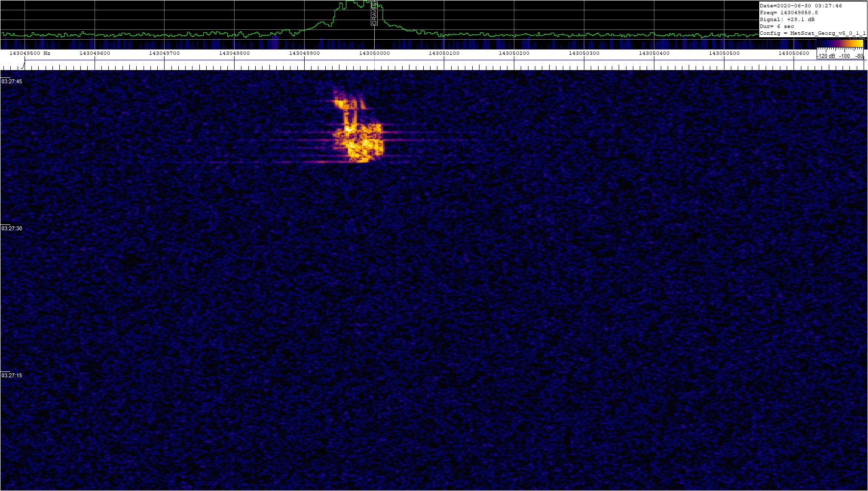Click the "Date=2020-06-30 03:27:46" info line
Image resolution: width=868 pixels, height=491 pixels.
tap(801, 6)
